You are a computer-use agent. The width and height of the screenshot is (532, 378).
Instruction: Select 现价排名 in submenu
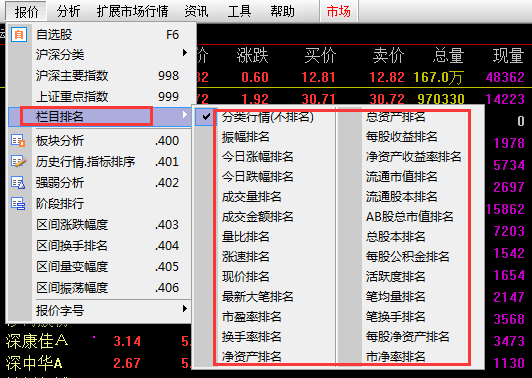(246, 277)
